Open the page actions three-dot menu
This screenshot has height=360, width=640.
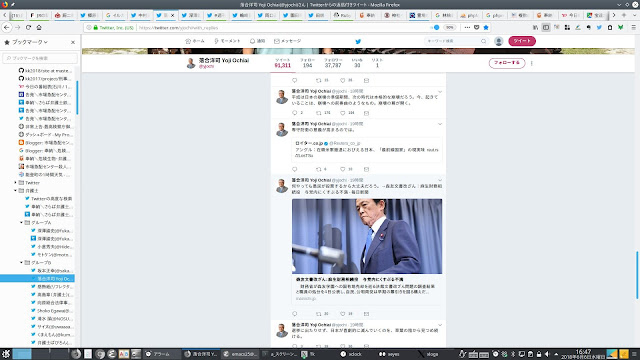point(467,27)
